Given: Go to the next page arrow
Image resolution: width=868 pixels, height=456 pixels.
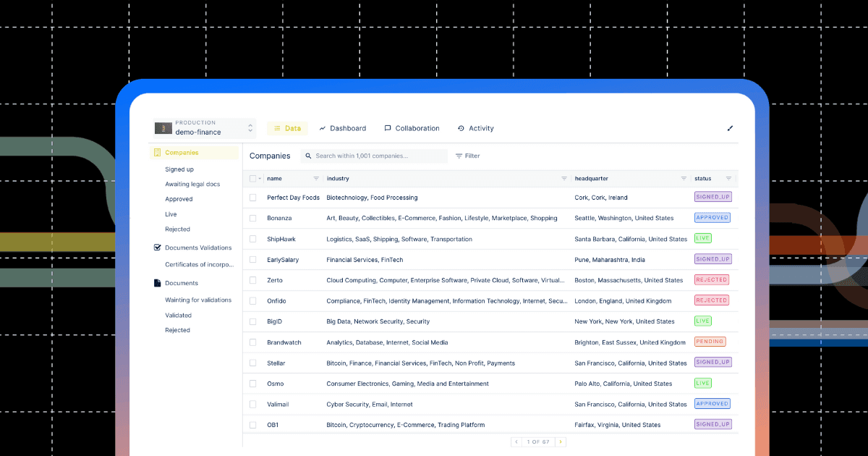Looking at the screenshot, I should 561,442.
